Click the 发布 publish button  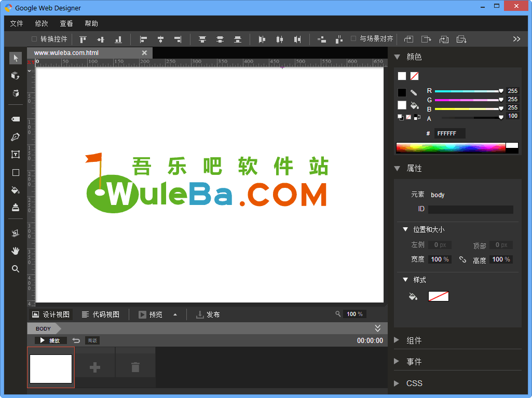pyautogui.click(x=208, y=314)
